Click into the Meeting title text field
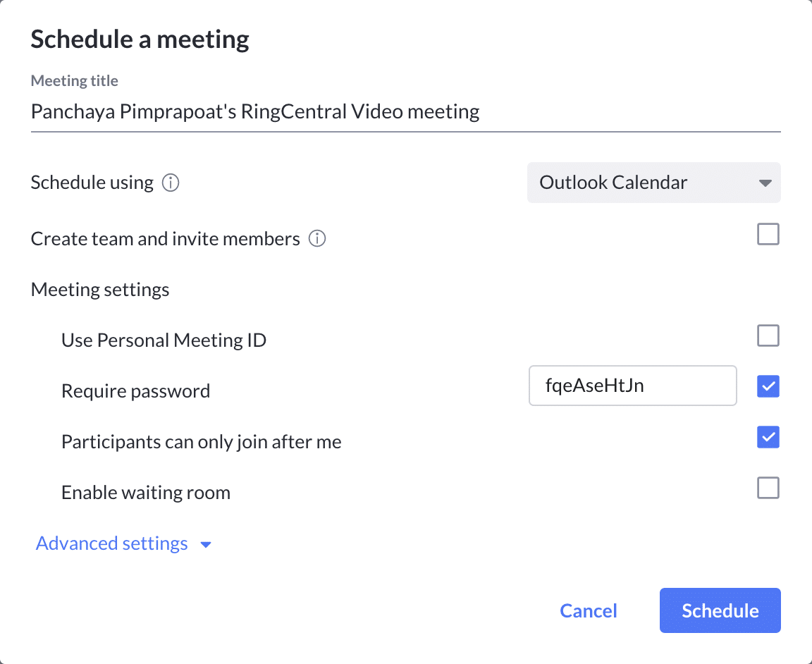The height and width of the screenshot is (664, 812). pyautogui.click(x=405, y=111)
